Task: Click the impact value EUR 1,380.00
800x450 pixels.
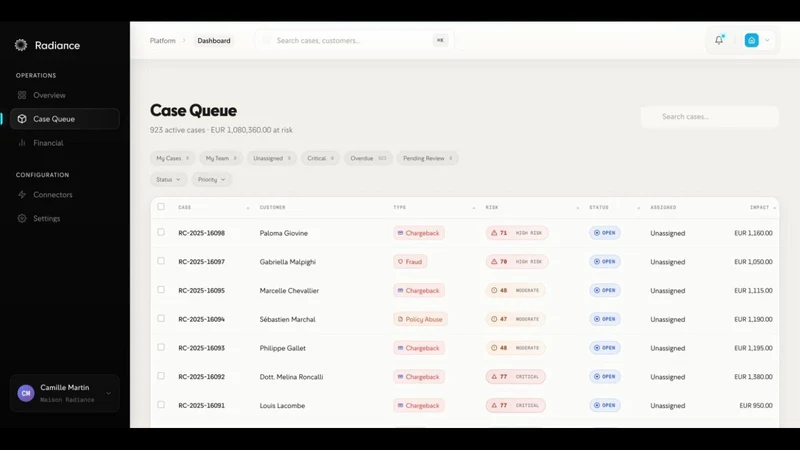Action: tap(753, 377)
